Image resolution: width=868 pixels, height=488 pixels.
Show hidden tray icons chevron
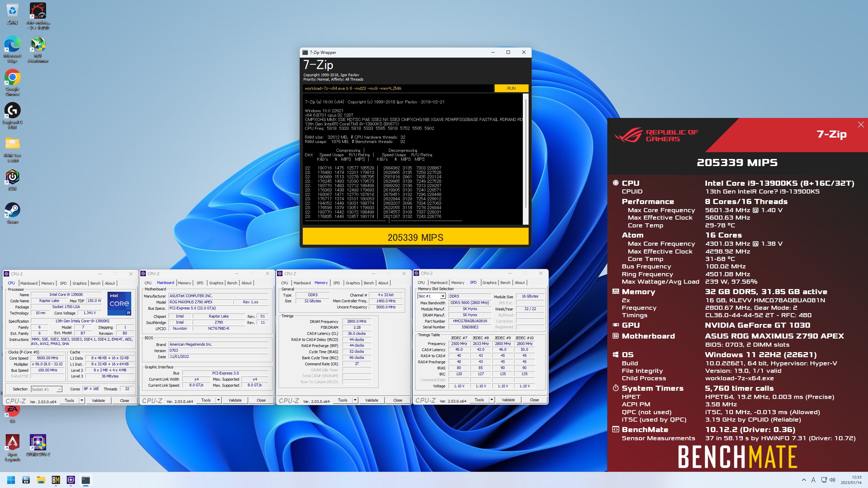click(804, 480)
